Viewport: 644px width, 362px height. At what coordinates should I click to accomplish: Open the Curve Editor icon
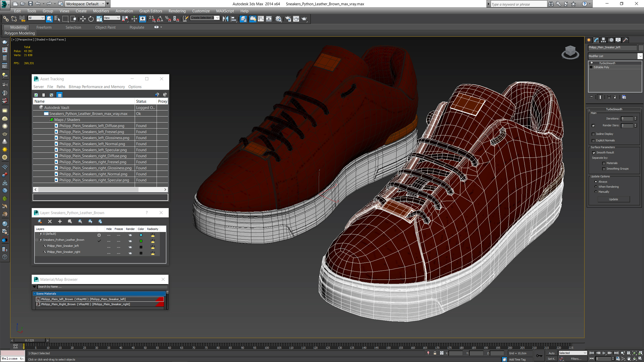tap(261, 19)
